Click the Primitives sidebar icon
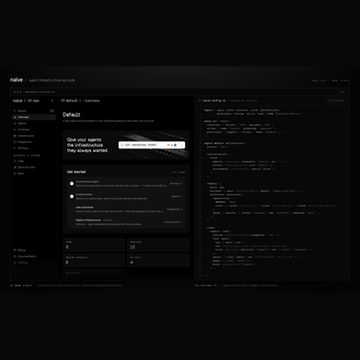The image size is (360, 360). (x=15, y=129)
